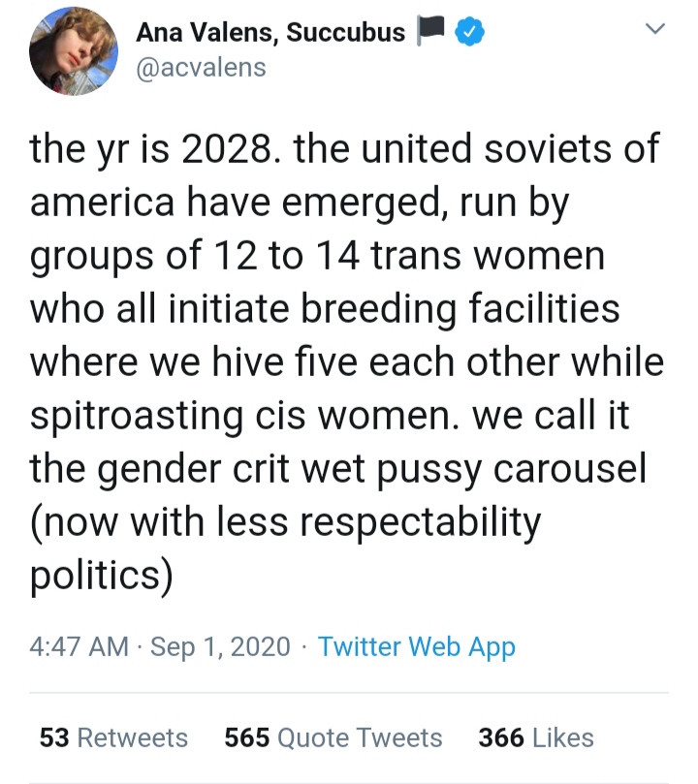This screenshot has height=784, width=698.
Task: Click the Sep 1, 2020 date
Action: click(x=220, y=646)
